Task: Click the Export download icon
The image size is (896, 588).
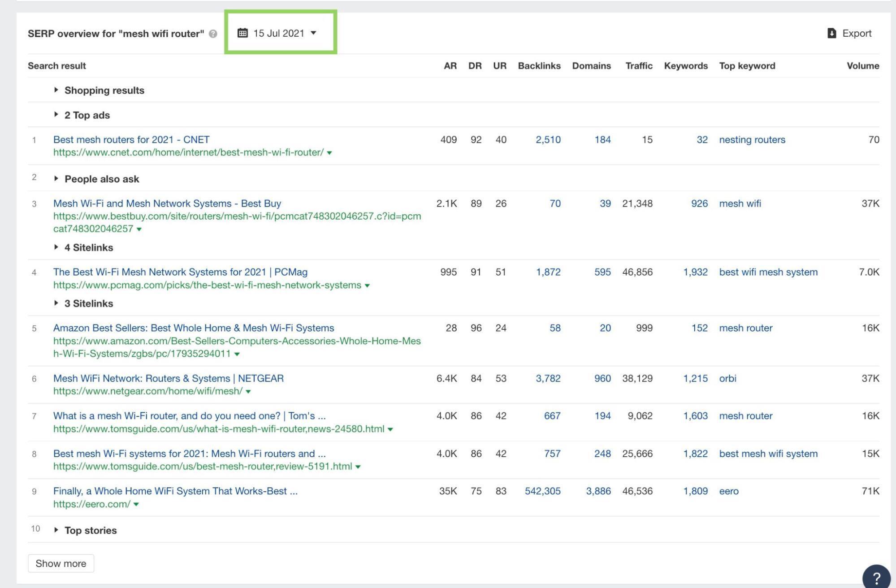Action: [831, 33]
